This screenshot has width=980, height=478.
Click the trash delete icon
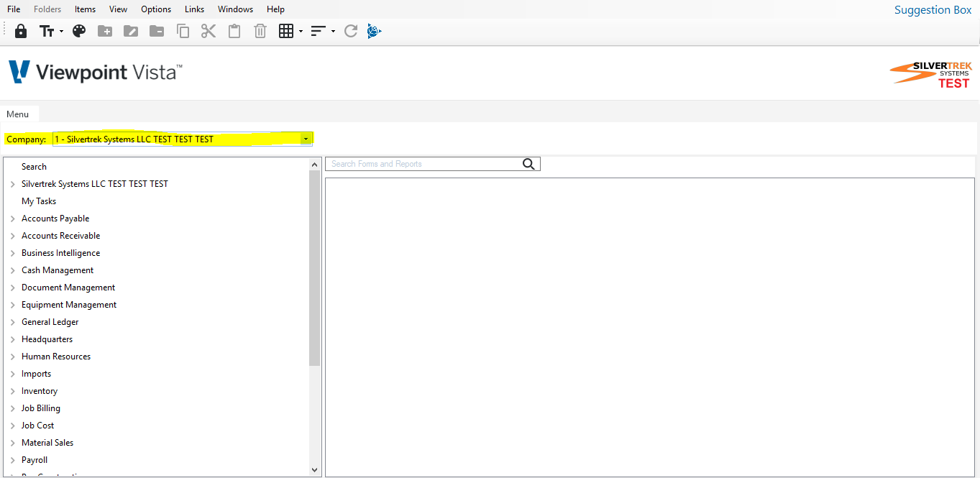(x=260, y=31)
